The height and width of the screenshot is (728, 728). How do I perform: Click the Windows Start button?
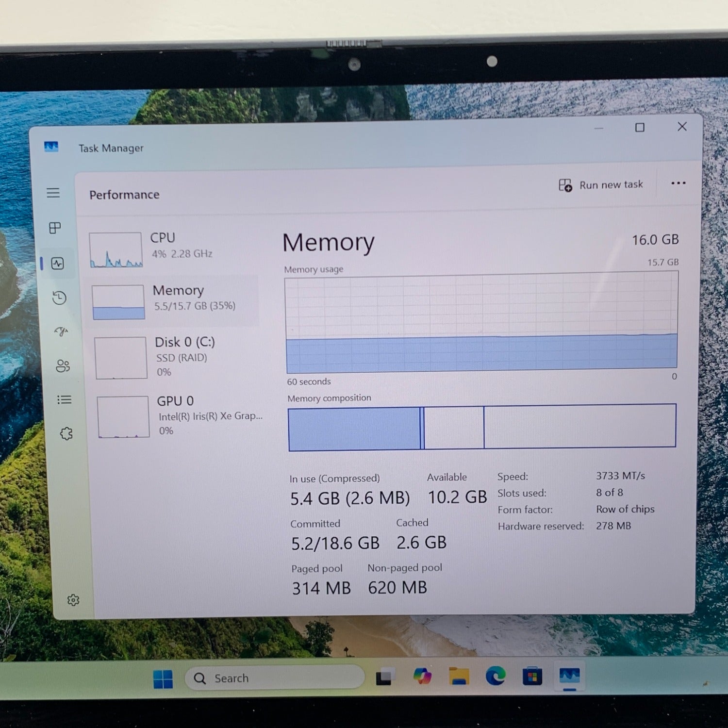(162, 678)
